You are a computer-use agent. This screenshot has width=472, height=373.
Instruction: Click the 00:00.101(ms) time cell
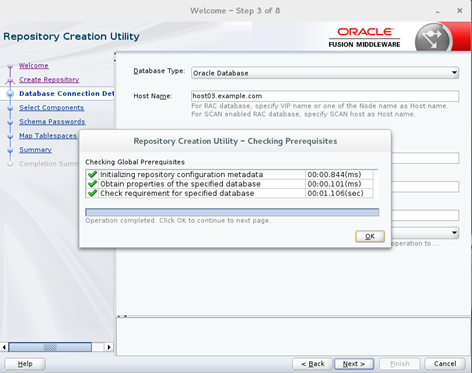339,184
